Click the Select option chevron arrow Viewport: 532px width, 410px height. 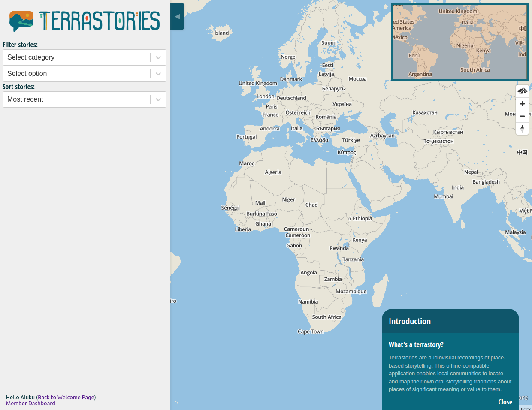click(158, 74)
